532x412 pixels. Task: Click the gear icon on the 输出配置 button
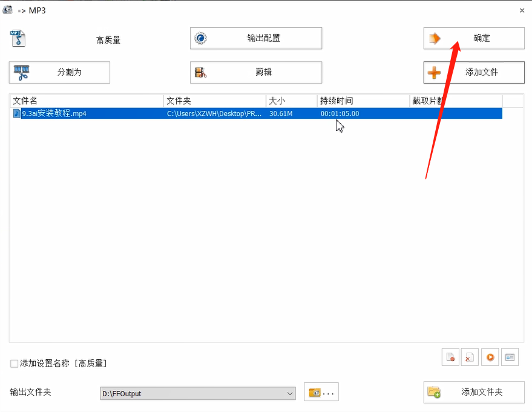coord(200,38)
